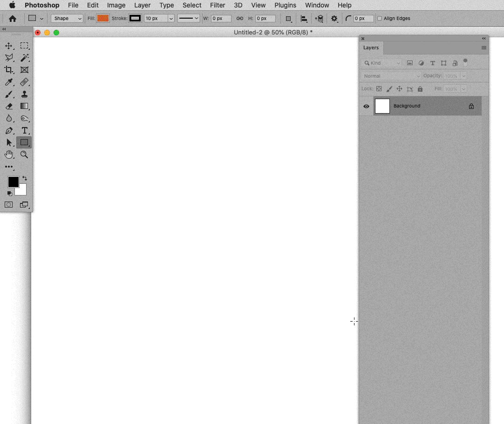
Task: Select the Brush tool
Action: pos(9,94)
